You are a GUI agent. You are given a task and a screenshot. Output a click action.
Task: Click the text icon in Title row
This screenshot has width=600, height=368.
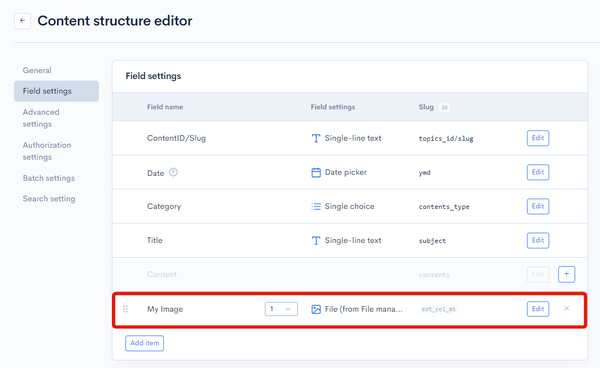316,241
